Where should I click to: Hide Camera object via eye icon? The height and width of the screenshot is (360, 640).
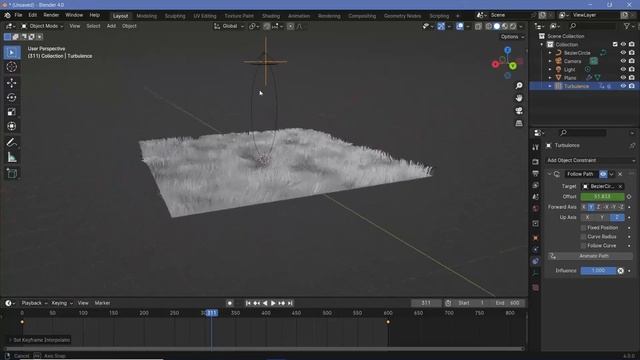[x=623, y=61]
